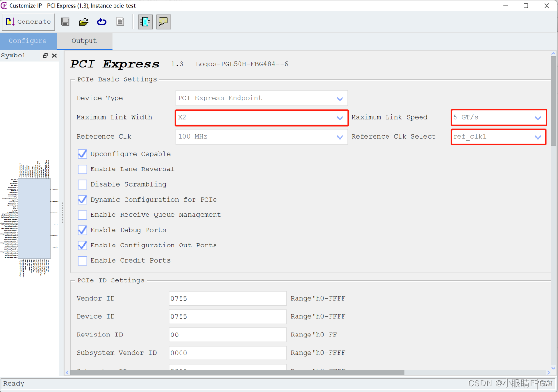The width and height of the screenshot is (558, 392).
Task: Click the vertical scrollbar thumb of the configuration pane
Action: point(553,101)
